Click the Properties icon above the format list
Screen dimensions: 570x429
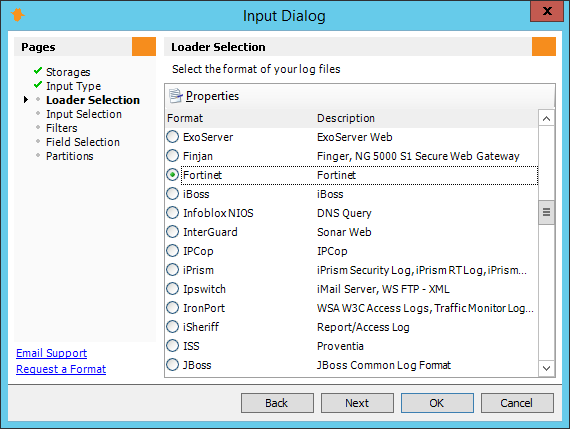pos(176,96)
